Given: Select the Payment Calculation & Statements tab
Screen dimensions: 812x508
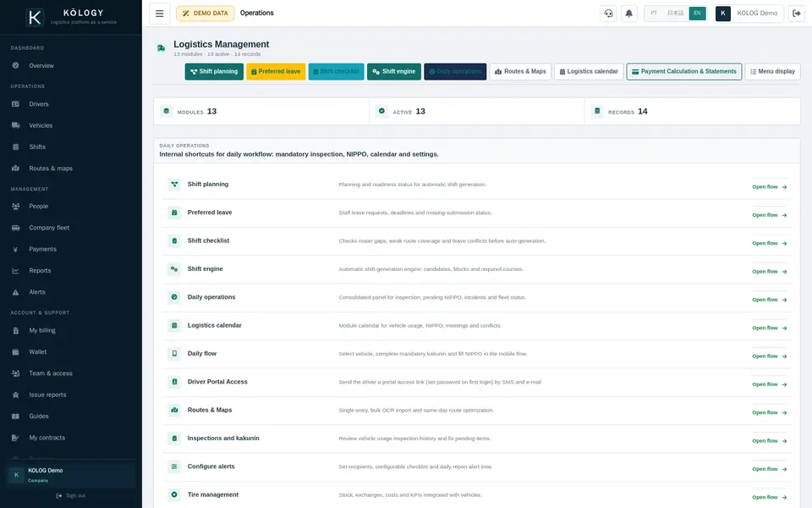Looking at the screenshot, I should click(x=683, y=71).
